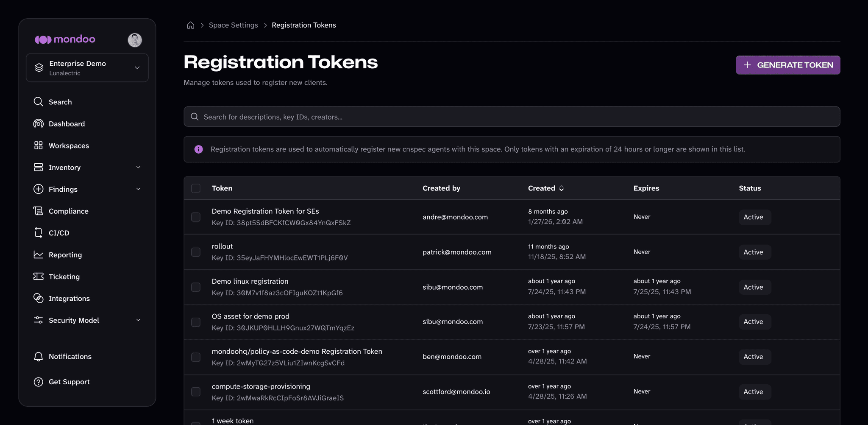Expand the Security Model chevron
868x425 pixels.
click(138, 320)
